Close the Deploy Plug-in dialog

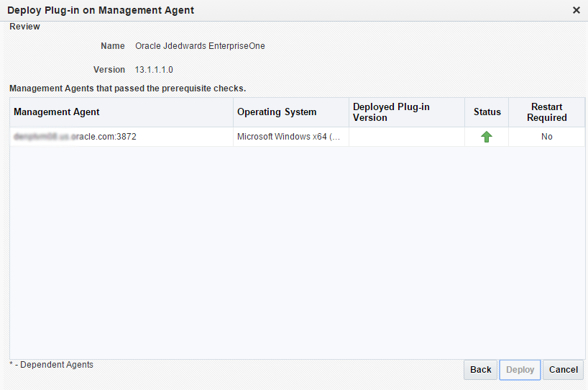[576, 10]
